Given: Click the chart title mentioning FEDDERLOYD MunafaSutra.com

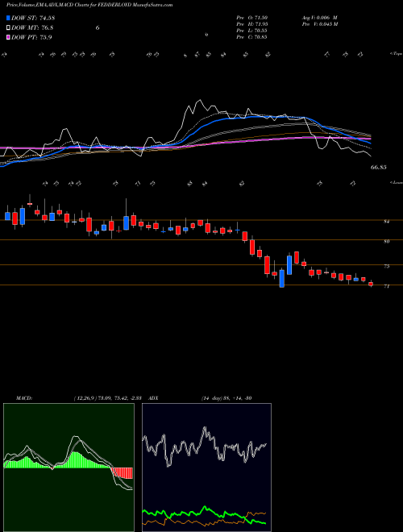Looking at the screenshot, I should tap(89, 5).
